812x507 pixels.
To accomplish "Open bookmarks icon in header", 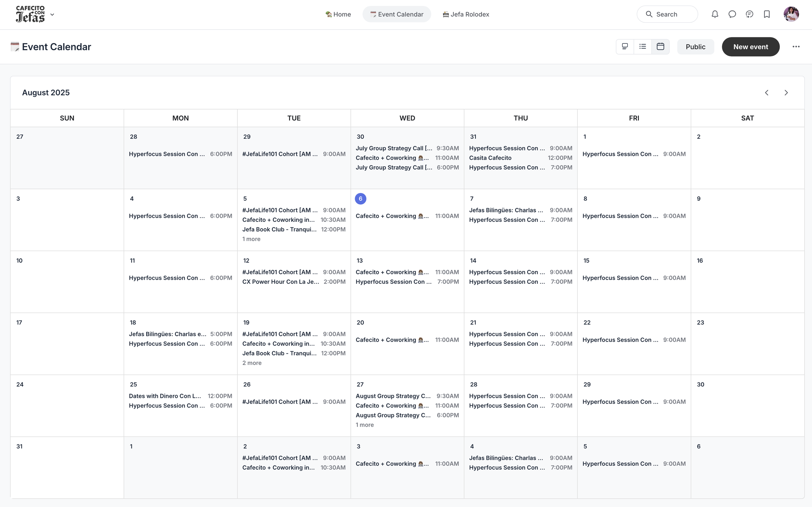I will [x=767, y=14].
